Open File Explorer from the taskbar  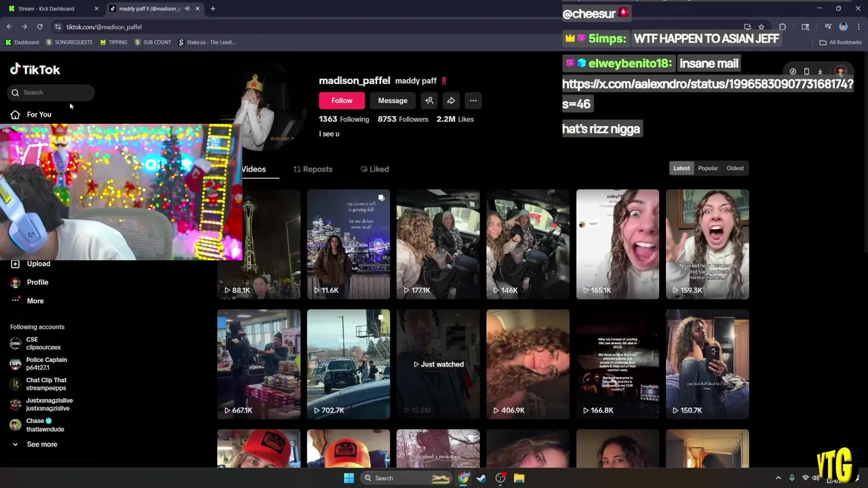click(x=519, y=478)
